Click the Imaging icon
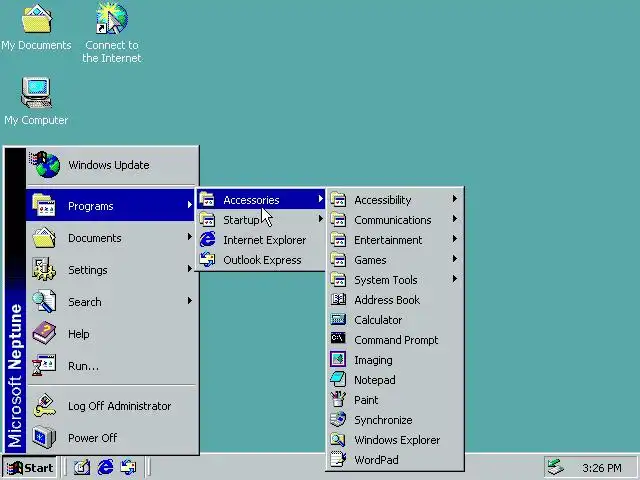 [338, 360]
